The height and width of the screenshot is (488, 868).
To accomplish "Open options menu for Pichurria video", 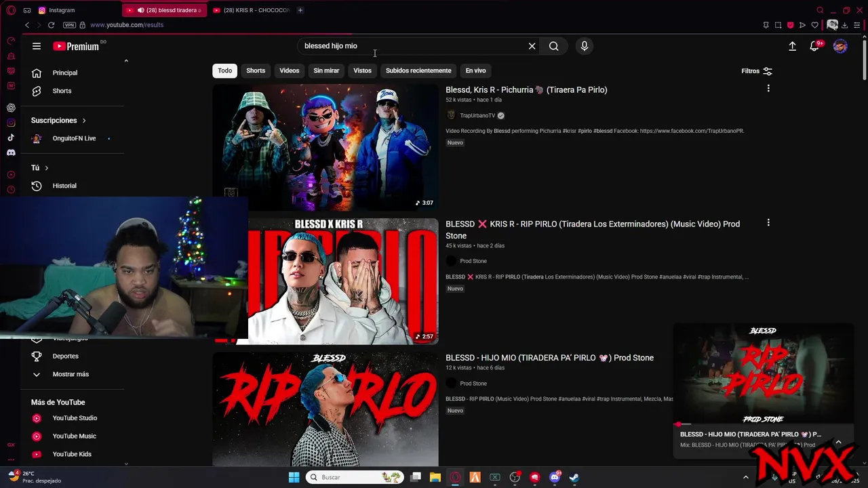I will (x=768, y=89).
